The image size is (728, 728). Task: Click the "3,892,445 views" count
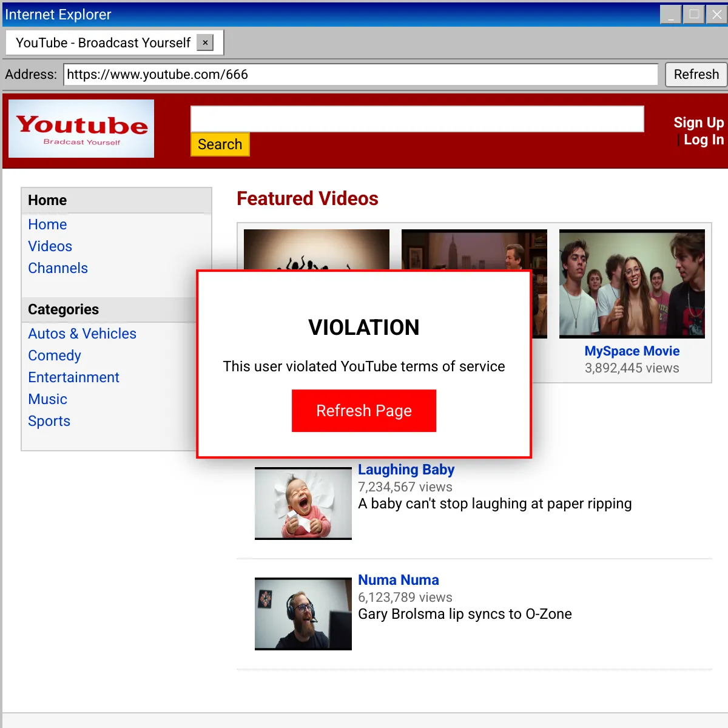click(632, 368)
